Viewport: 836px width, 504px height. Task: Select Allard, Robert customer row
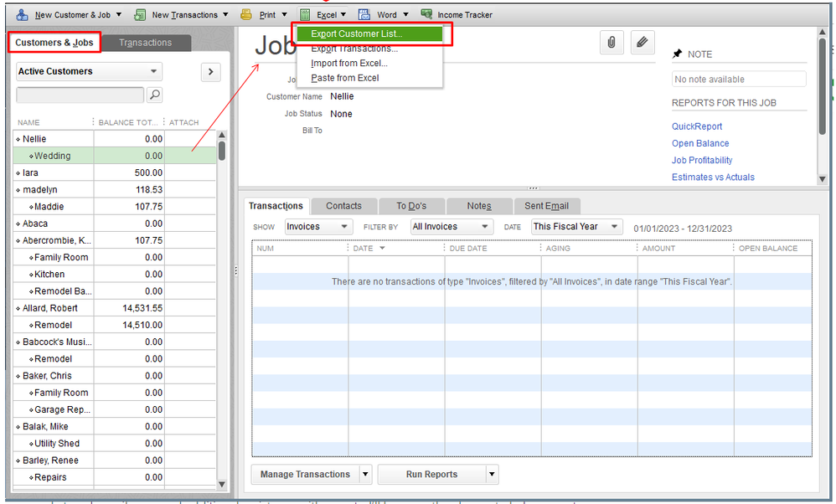pyautogui.click(x=115, y=308)
